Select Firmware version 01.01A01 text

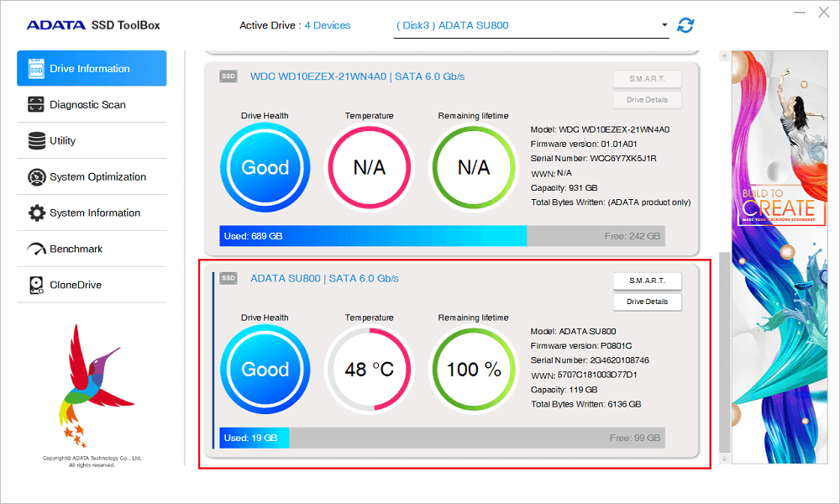[x=584, y=144]
